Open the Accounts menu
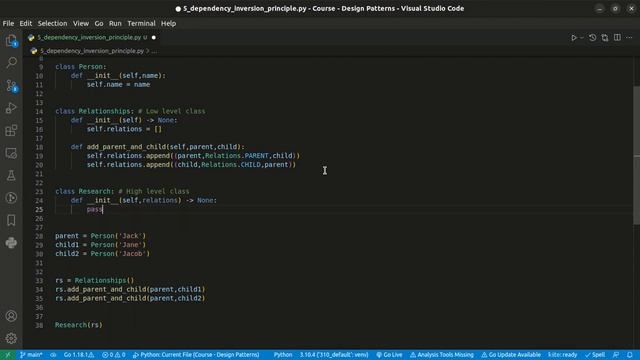 point(11,316)
